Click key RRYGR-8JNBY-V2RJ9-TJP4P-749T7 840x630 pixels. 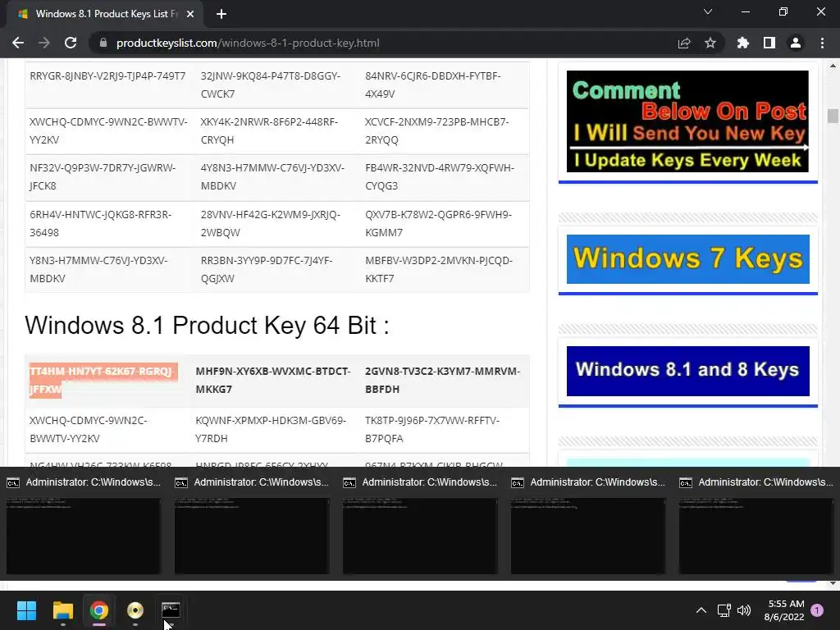107,76
